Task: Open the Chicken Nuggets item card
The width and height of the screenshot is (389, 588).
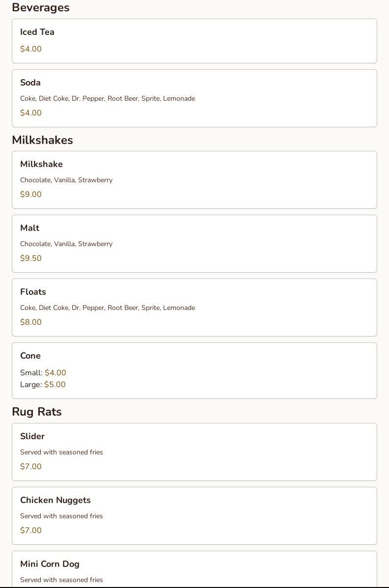Action: tap(194, 516)
